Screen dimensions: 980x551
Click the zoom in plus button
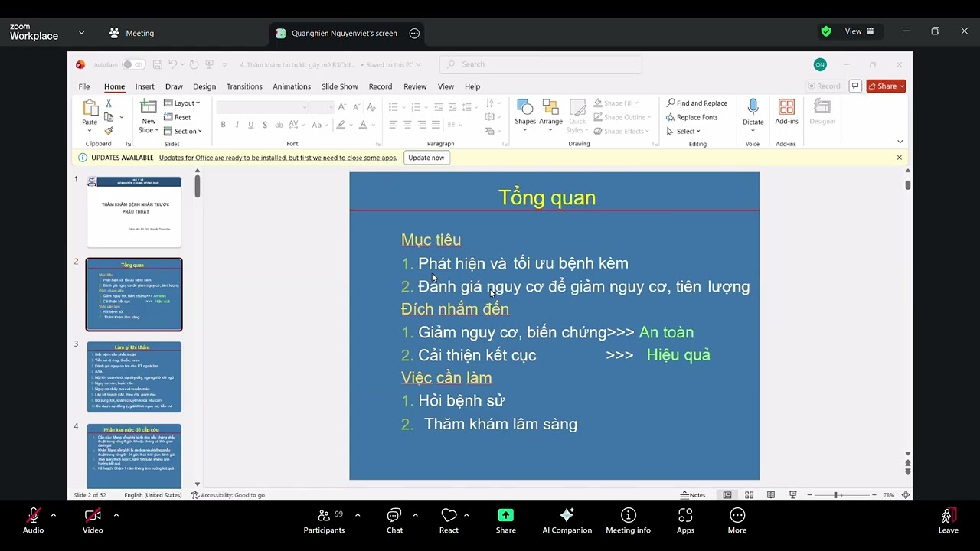click(x=874, y=495)
